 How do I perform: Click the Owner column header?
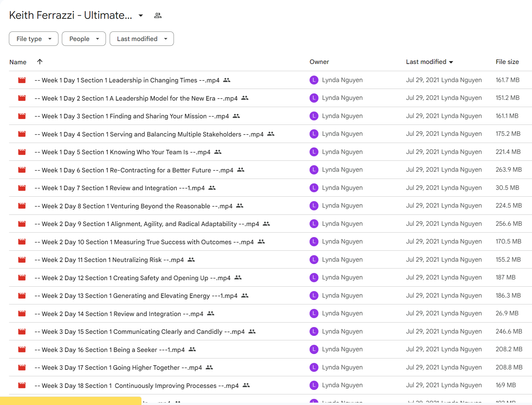click(319, 62)
